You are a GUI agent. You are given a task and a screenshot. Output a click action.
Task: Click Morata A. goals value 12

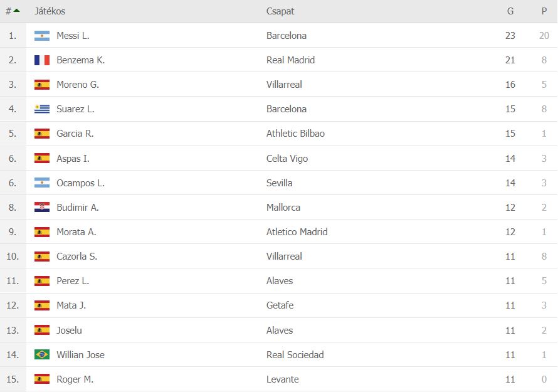510,232
